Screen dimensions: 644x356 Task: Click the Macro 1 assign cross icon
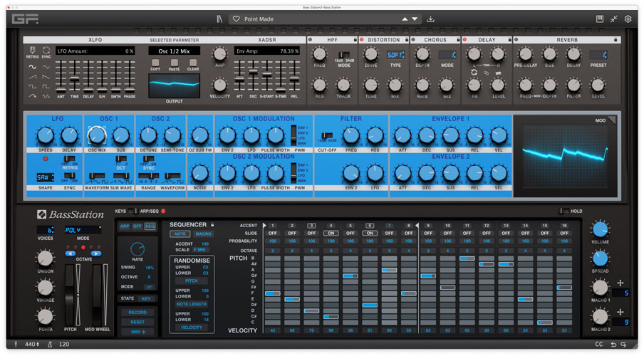point(620,283)
